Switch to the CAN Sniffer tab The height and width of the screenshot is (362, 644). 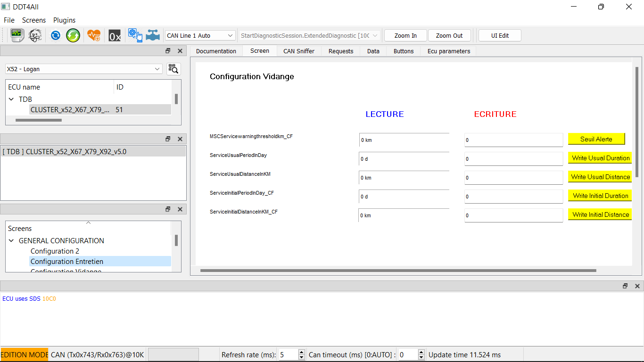[298, 51]
